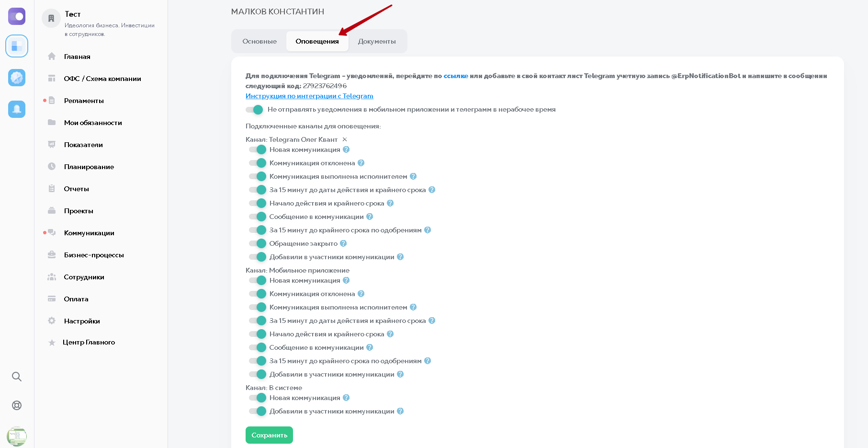The image size is (868, 448).
Task: Click the Центр Главного star icon
Action: coord(51,342)
